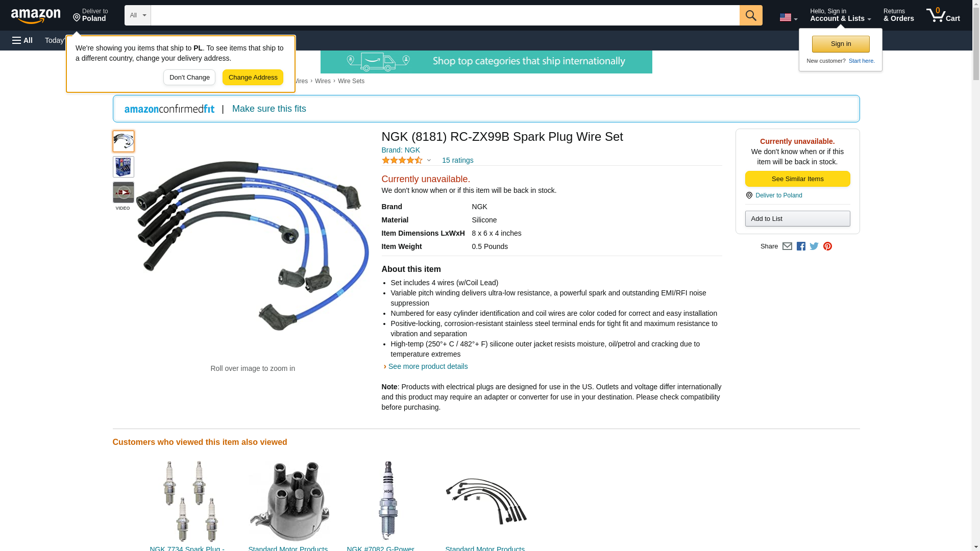The image size is (980, 551).
Task: Click See Similar Items button
Action: 797,179
